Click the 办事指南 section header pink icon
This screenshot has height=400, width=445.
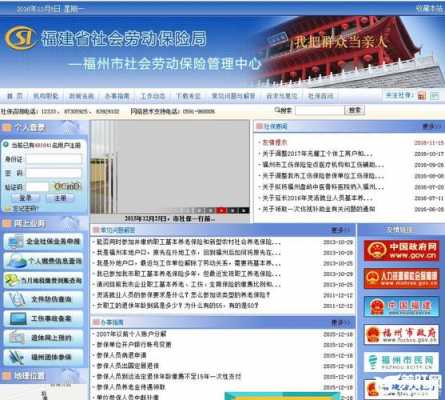click(x=96, y=322)
